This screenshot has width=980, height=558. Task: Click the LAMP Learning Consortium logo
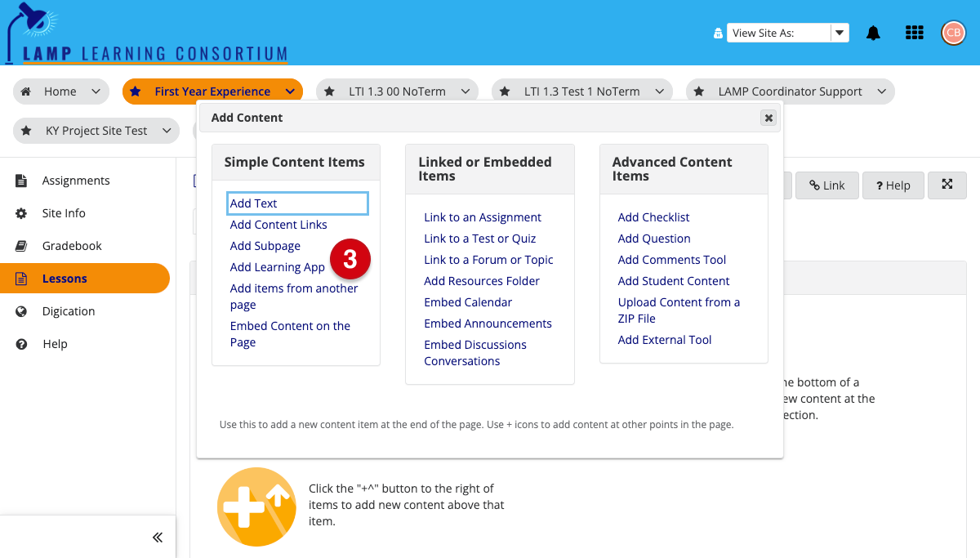click(147, 34)
